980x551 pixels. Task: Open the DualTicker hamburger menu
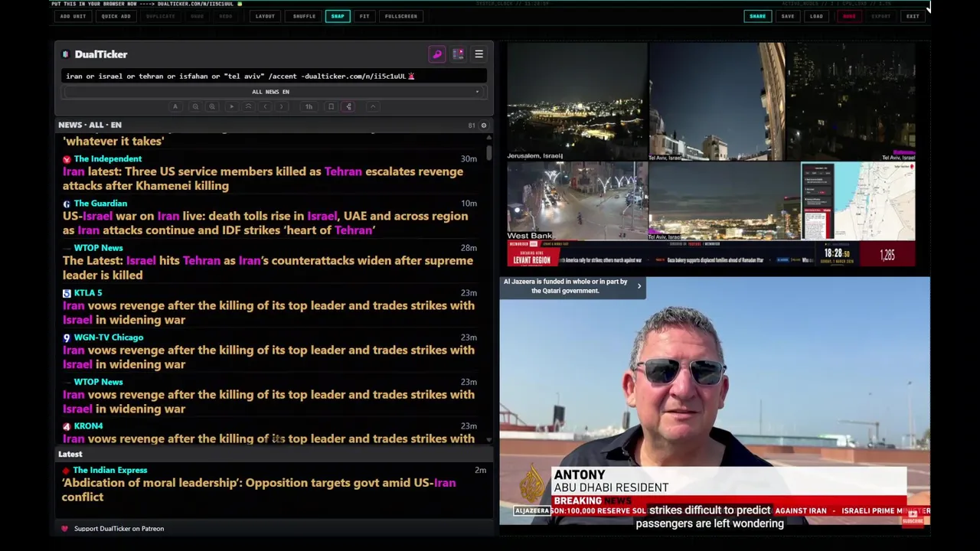point(479,54)
